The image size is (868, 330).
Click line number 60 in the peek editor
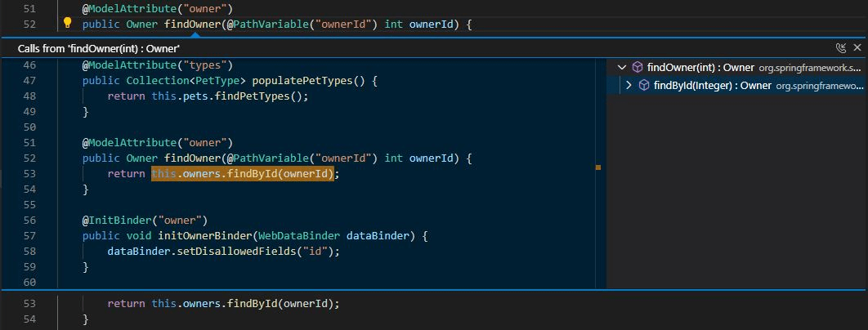(x=30, y=283)
